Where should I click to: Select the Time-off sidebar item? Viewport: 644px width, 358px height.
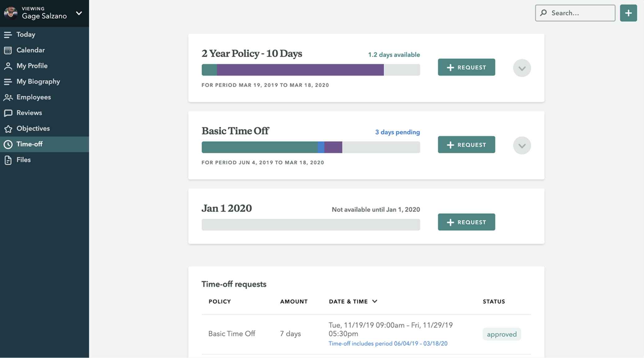(29, 144)
